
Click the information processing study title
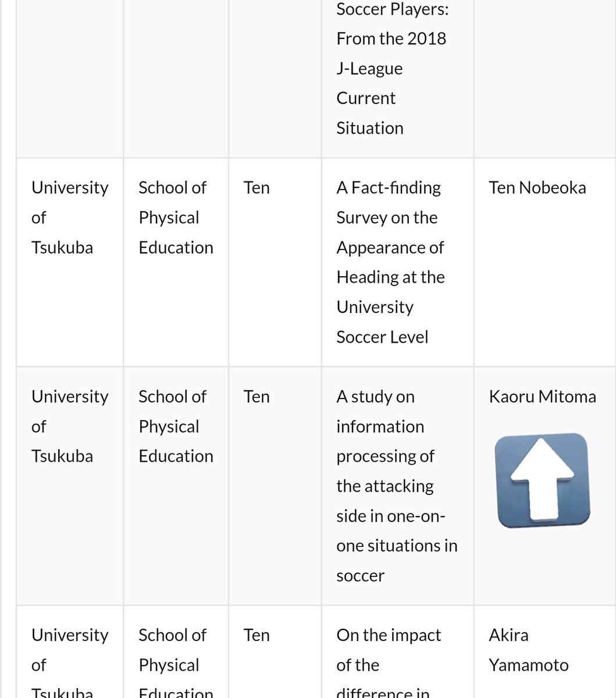point(396,486)
